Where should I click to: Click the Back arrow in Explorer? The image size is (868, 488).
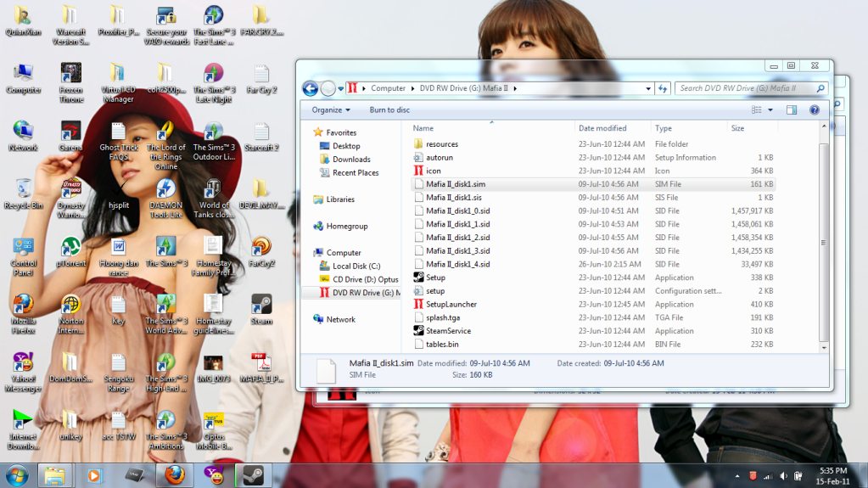310,88
